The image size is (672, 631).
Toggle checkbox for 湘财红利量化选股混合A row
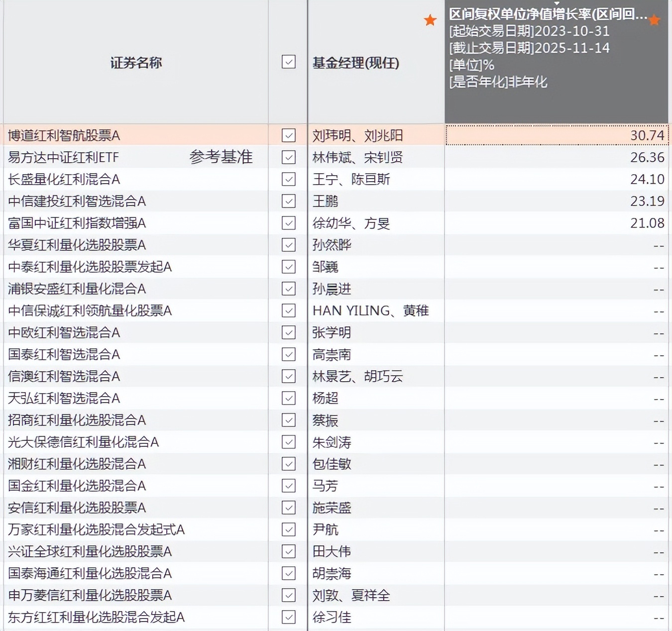[x=288, y=464]
